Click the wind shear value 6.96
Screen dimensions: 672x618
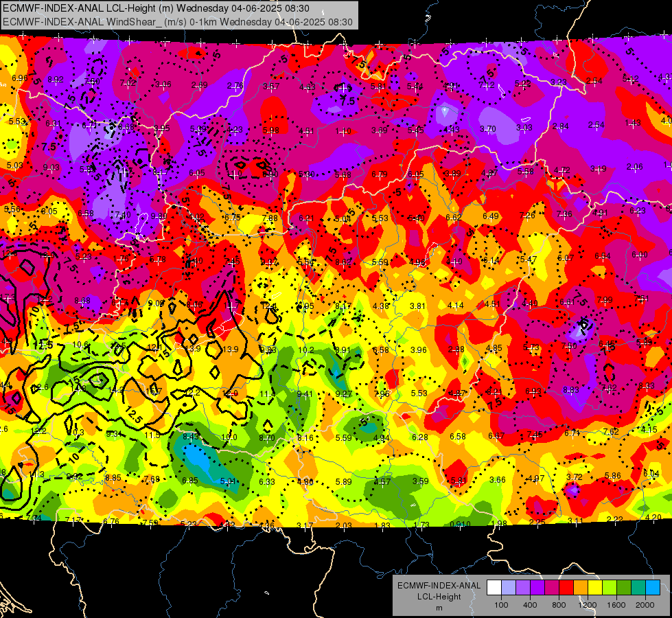(x=20, y=78)
